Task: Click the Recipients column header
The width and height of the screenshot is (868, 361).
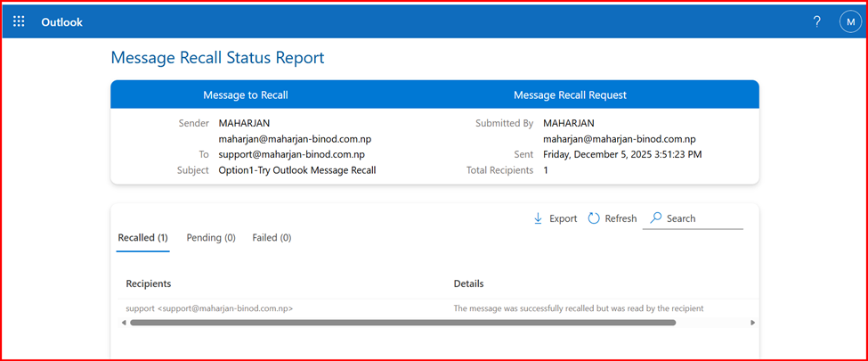Action: (149, 283)
